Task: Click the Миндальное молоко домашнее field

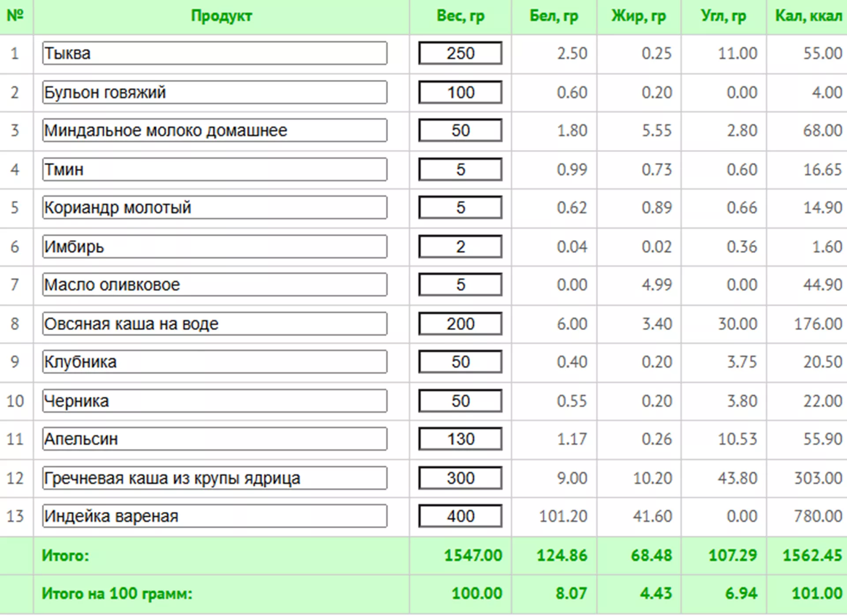Action: 215,131
